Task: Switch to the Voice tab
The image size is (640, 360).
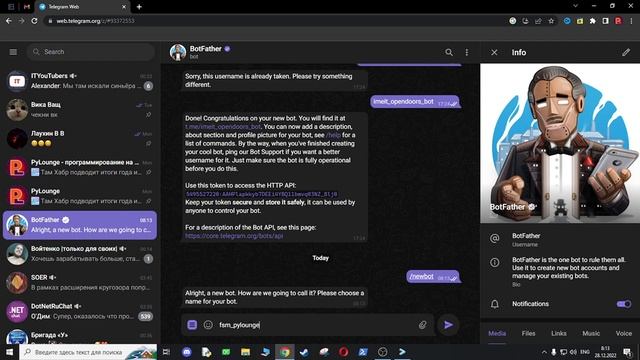Action: pyautogui.click(x=623, y=333)
